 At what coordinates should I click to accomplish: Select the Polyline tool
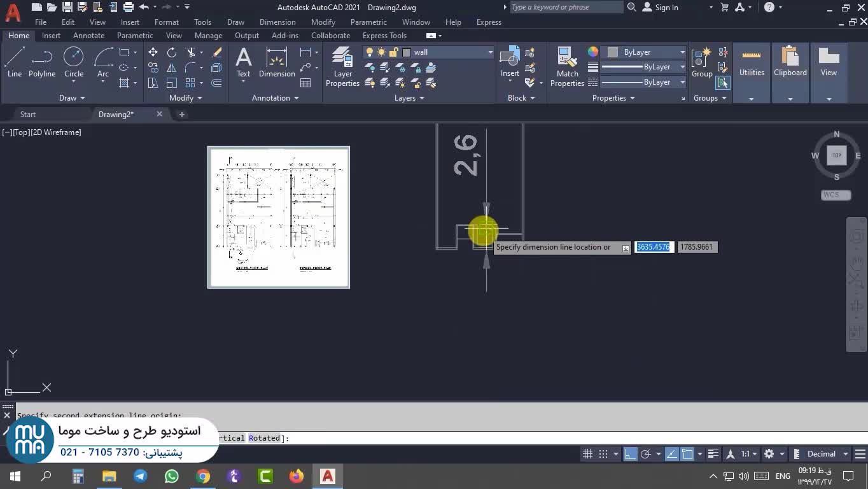click(x=42, y=63)
